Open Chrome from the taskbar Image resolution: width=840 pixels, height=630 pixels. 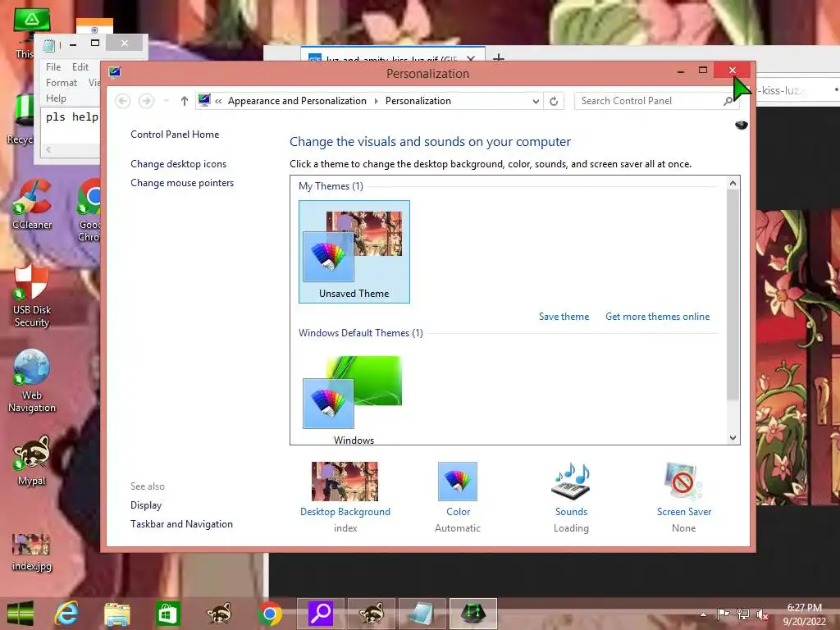[x=269, y=614]
